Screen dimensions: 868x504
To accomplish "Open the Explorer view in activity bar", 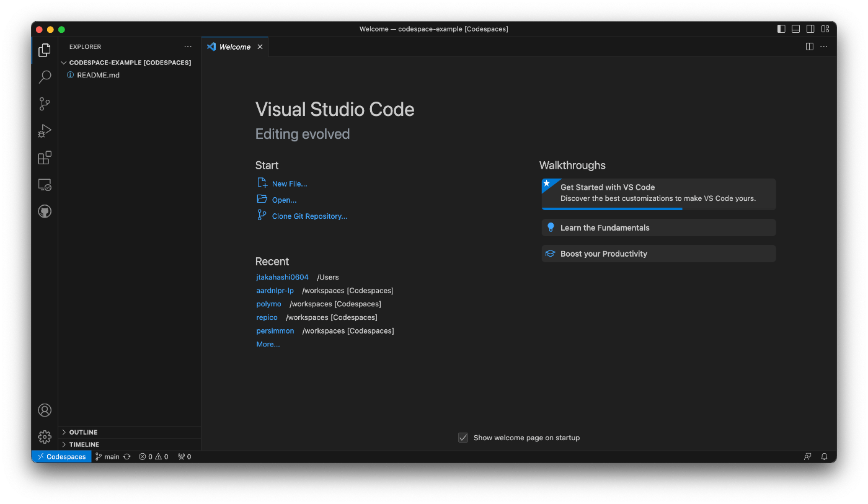I will coord(45,50).
